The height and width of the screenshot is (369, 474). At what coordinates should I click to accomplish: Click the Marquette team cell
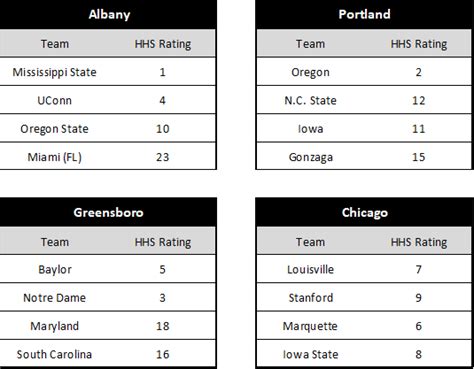pyautogui.click(x=310, y=326)
